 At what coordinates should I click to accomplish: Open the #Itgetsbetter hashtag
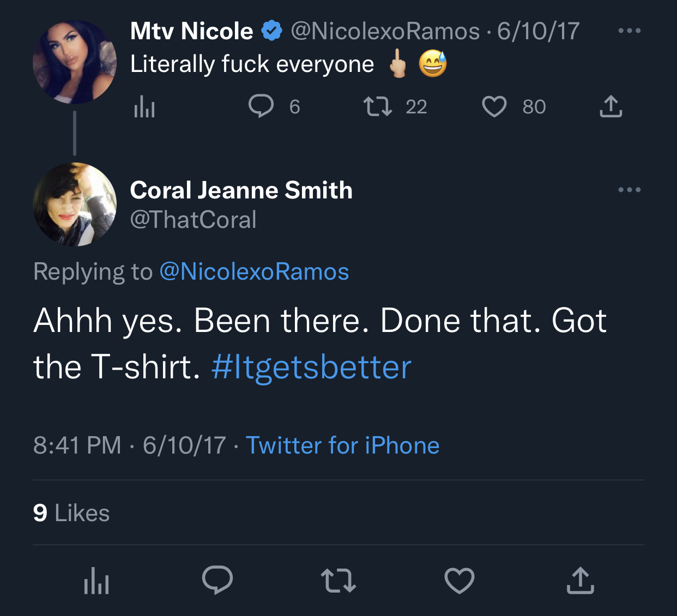click(x=311, y=367)
